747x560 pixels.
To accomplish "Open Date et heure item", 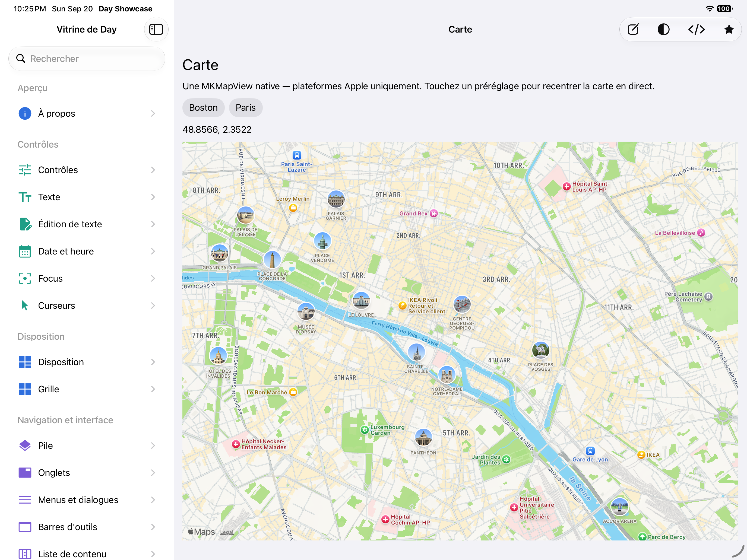I will (87, 252).
